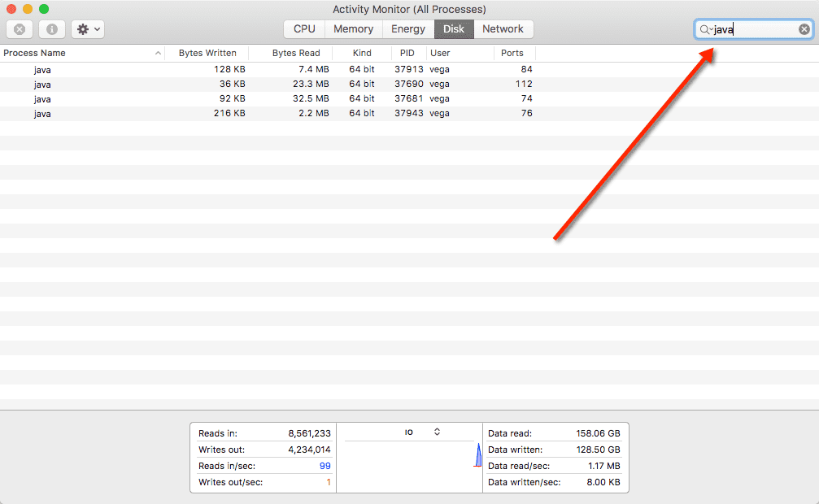The image size is (819, 504).
Task: Click the inspect process info icon
Action: pos(52,29)
